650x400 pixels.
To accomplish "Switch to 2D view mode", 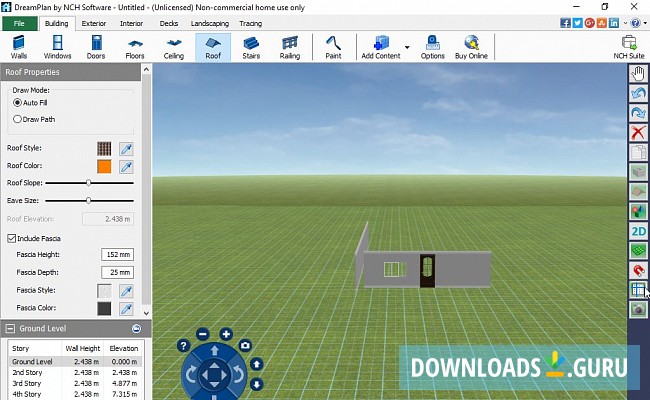I will [x=638, y=231].
